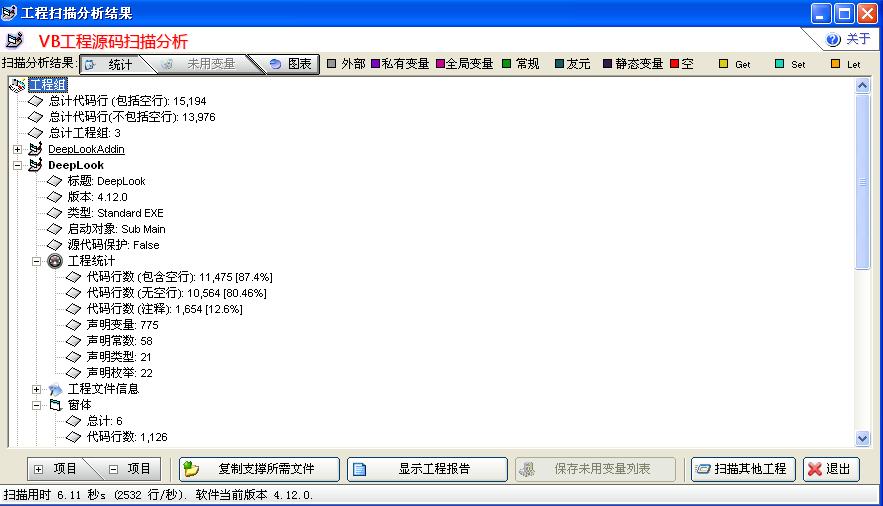Click the vertical scrollbar thumb
The height and width of the screenshot is (506, 883).
[x=862, y=182]
